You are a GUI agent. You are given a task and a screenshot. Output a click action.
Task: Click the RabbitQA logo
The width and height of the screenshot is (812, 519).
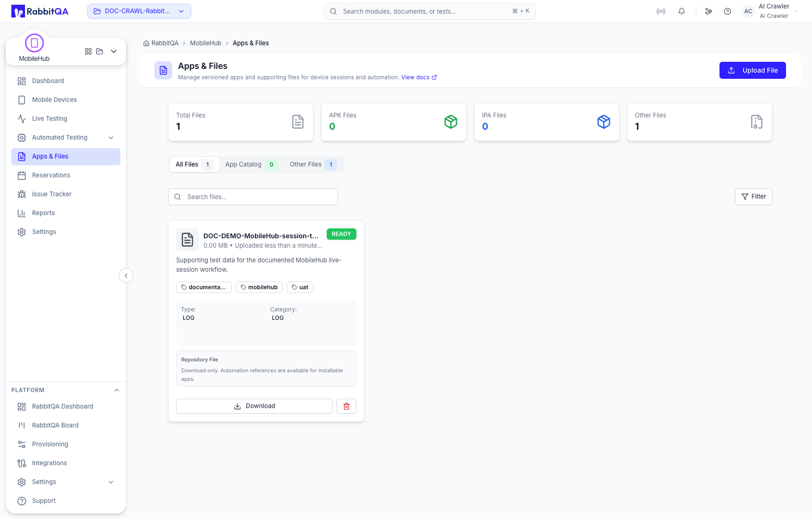40,11
